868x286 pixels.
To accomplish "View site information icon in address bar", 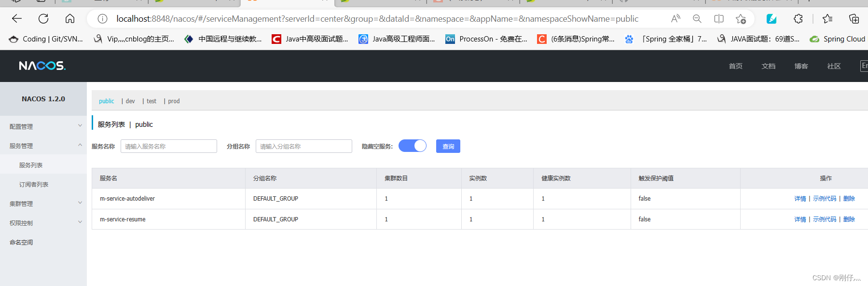I will (x=102, y=19).
